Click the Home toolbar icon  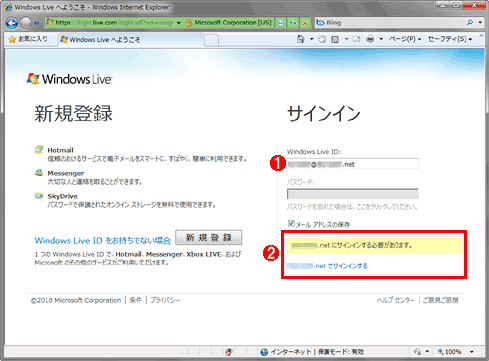[300, 39]
